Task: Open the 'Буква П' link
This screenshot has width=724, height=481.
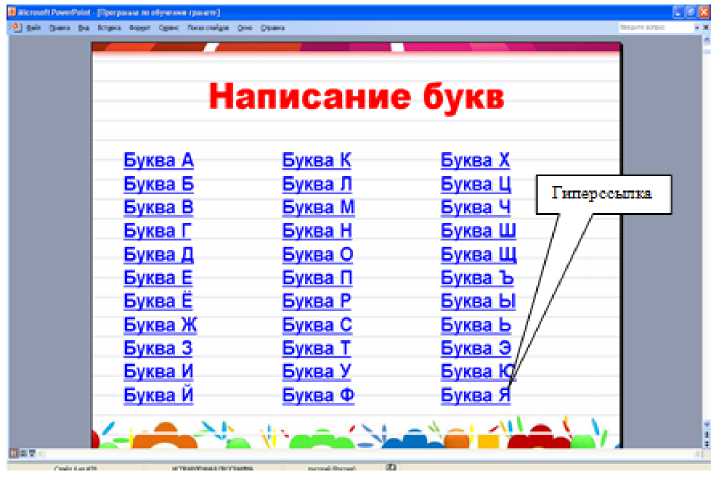Action: pyautogui.click(x=317, y=278)
